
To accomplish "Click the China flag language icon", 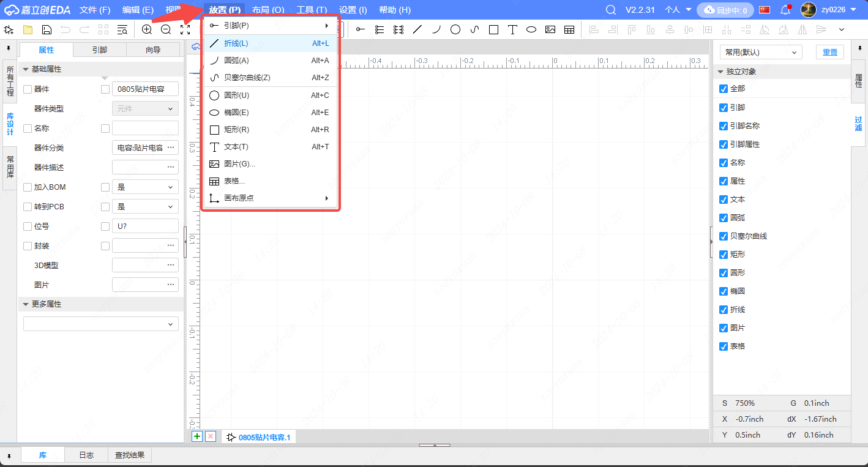I will [x=765, y=10].
